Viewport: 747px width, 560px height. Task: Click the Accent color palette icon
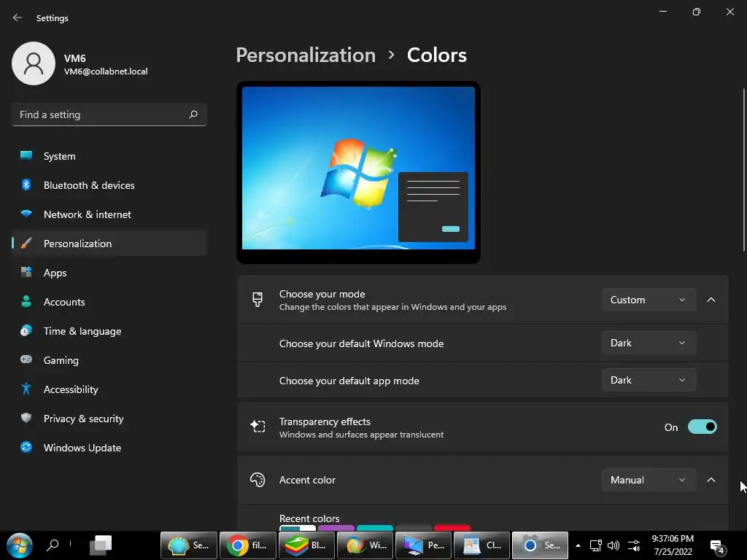(x=258, y=480)
